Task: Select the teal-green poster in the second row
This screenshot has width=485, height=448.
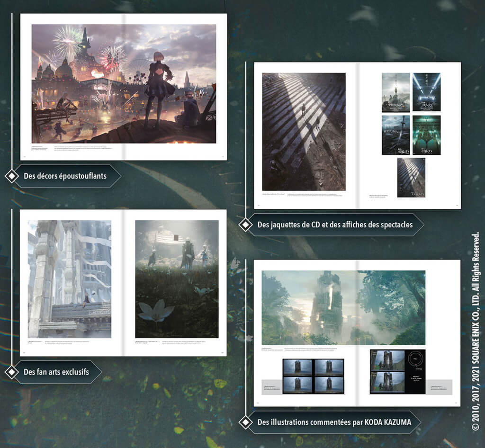Action: tap(426, 135)
